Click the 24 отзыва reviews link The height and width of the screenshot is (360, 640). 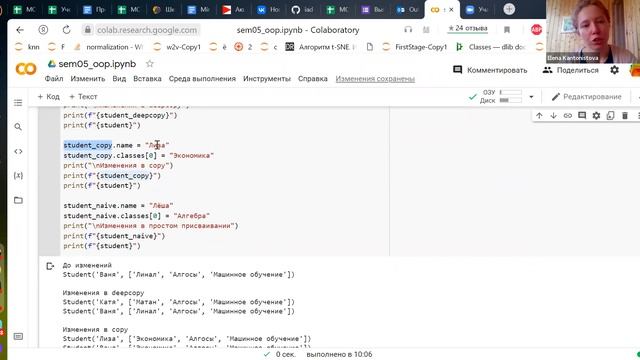click(468, 28)
